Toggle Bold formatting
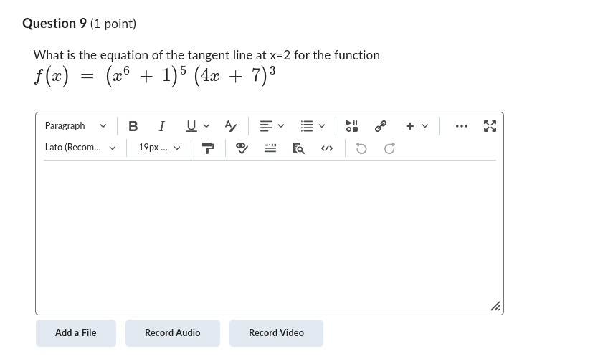The height and width of the screenshot is (364, 608). pos(133,126)
